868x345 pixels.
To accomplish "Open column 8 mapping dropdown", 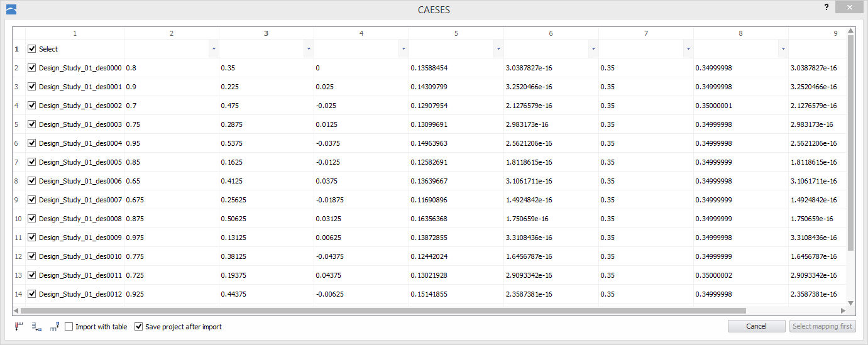I will click(783, 49).
